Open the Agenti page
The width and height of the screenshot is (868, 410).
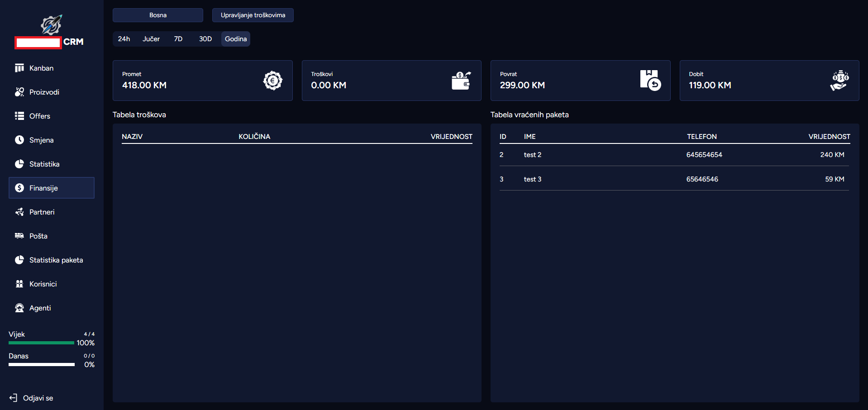coord(52,308)
